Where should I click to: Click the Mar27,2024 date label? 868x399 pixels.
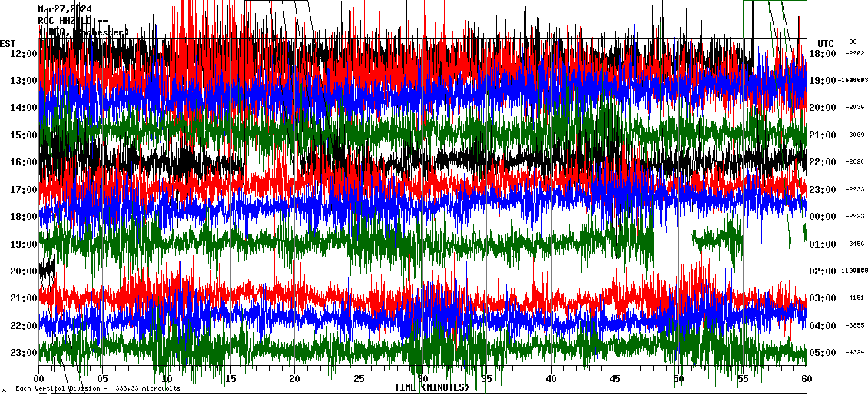pyautogui.click(x=65, y=9)
